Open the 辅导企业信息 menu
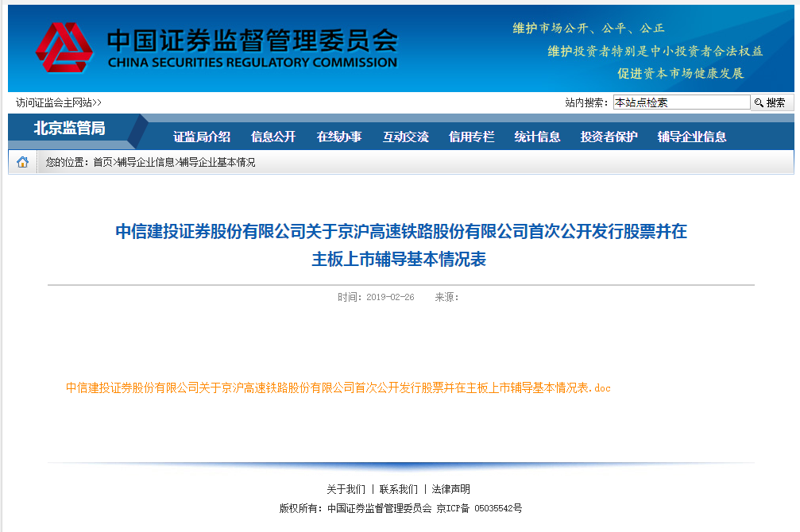Screen dimensions: 800x532 692,137
